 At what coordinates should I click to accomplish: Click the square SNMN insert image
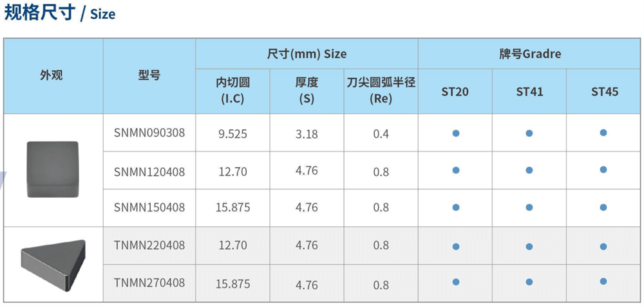(53, 169)
